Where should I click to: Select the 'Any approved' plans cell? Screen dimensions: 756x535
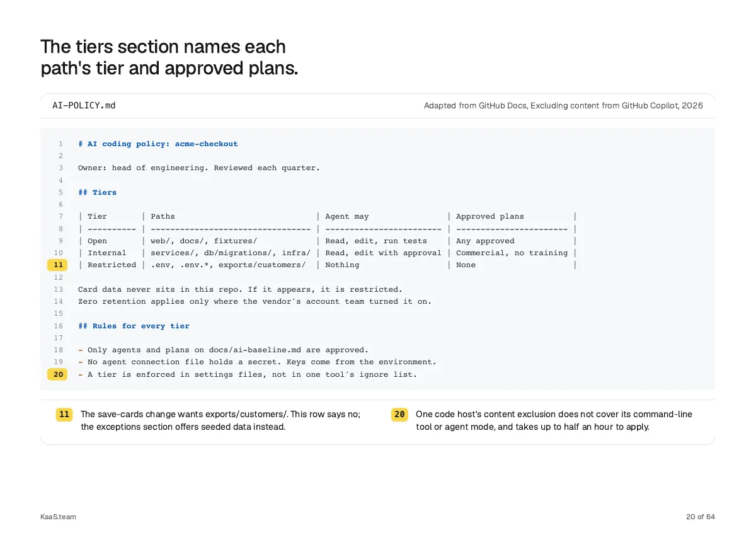(x=485, y=241)
